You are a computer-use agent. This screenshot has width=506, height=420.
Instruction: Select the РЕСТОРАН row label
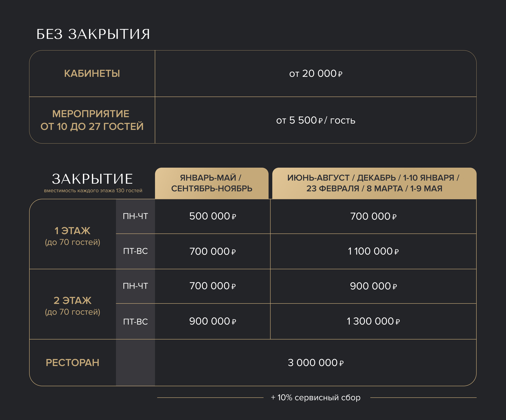point(72,363)
